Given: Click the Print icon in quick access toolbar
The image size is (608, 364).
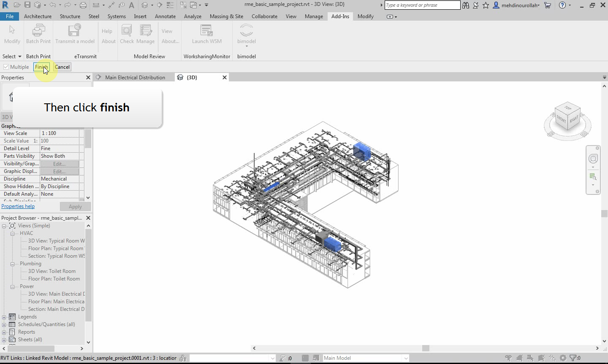Looking at the screenshot, I should click(83, 5).
